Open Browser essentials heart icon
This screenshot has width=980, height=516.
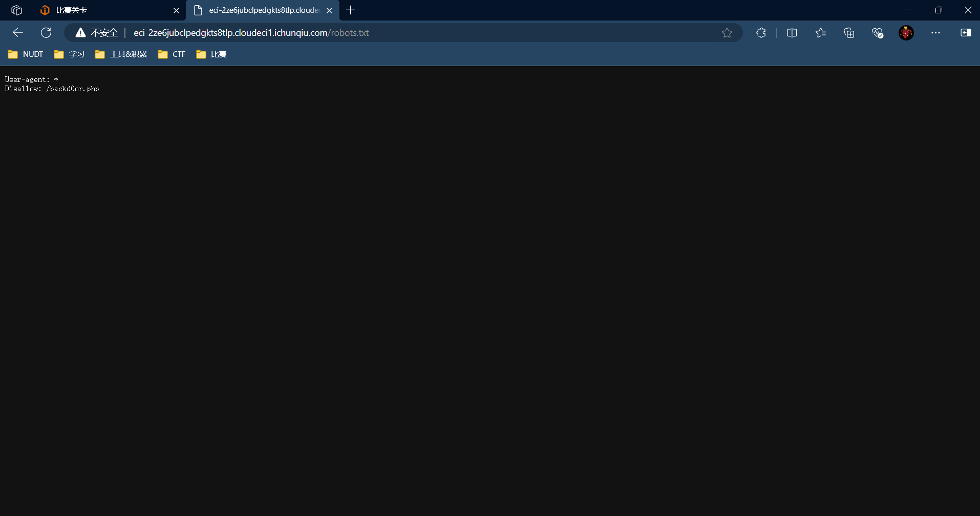point(878,33)
